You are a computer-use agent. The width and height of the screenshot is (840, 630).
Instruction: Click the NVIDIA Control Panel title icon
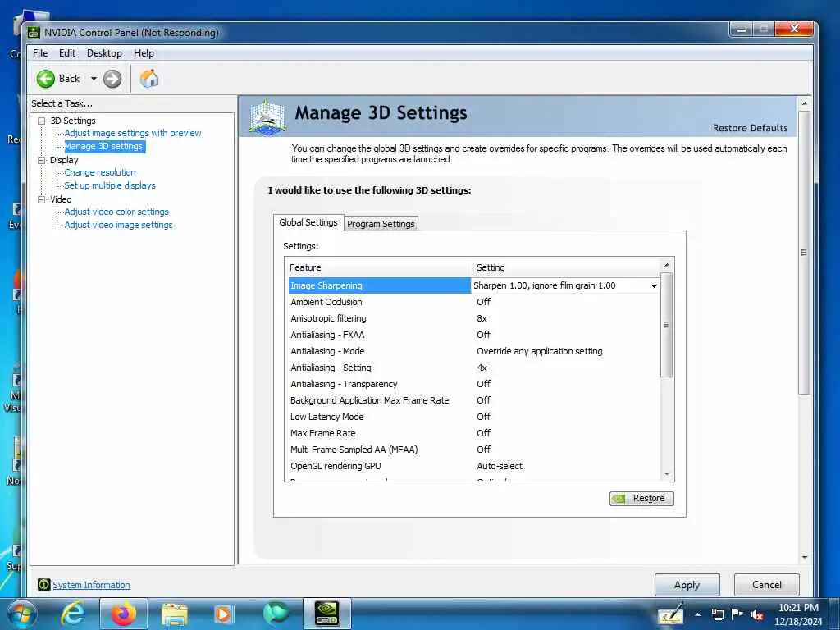(x=34, y=33)
